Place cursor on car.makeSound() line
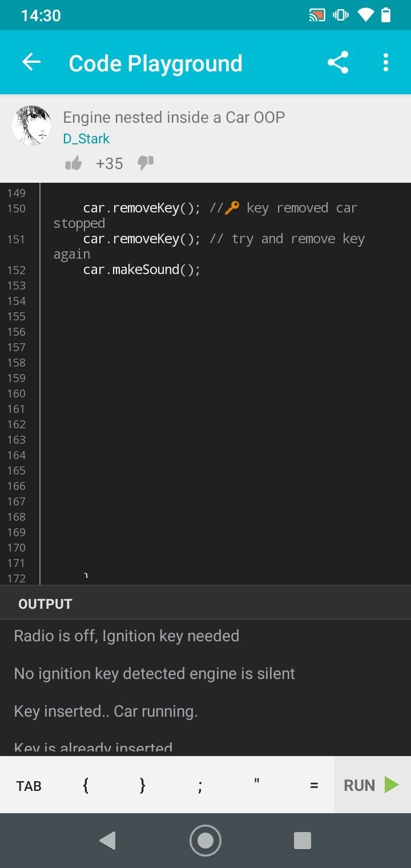 pos(142,270)
